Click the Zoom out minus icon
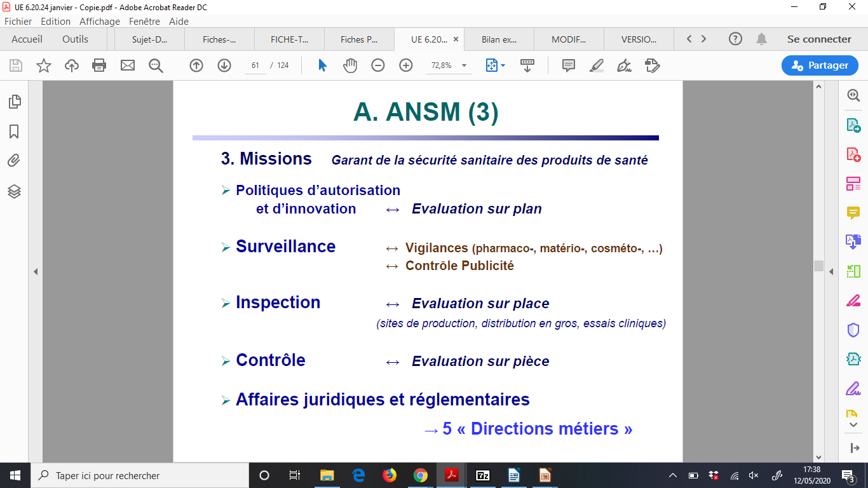 coord(378,65)
